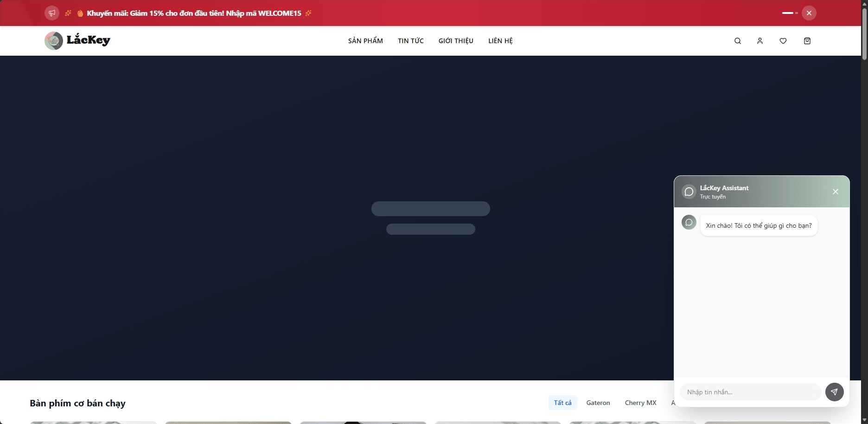
Task: Filter products by Cherry MX
Action: click(641, 403)
